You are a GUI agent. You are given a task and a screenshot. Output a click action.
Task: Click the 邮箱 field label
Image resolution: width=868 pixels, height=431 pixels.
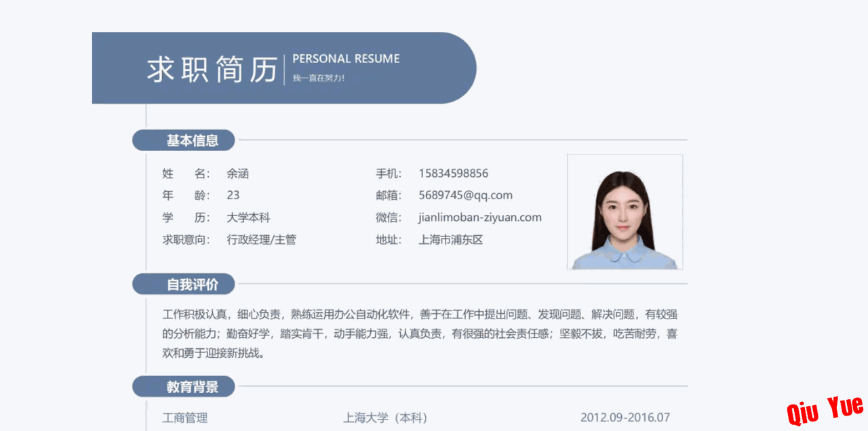tap(389, 195)
